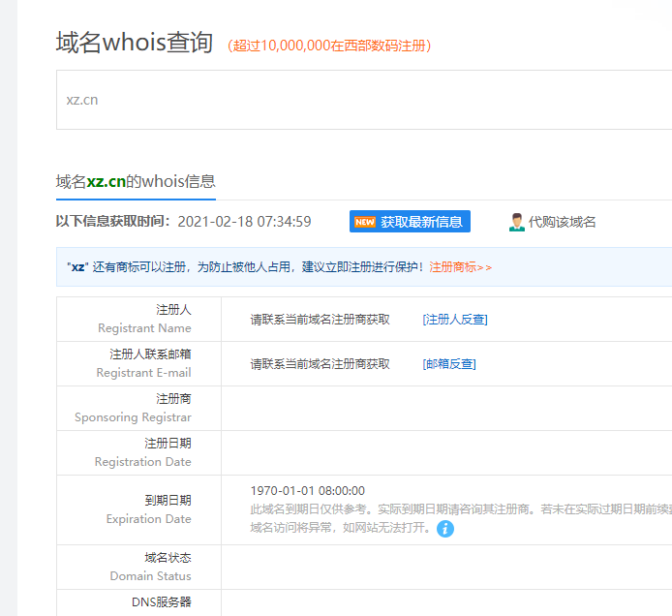Select the 域名xz.cn的whois信息 tab heading

[136, 182]
